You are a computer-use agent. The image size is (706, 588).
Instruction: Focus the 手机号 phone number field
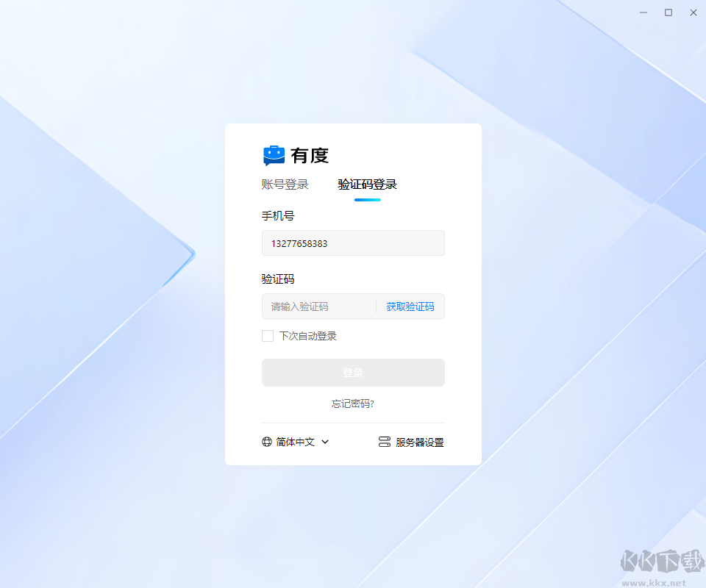coord(354,243)
